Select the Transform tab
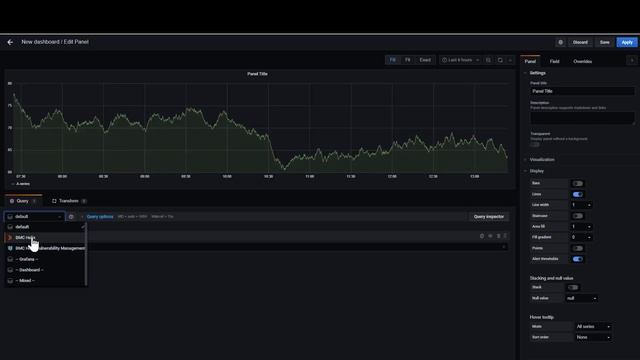 (x=69, y=201)
